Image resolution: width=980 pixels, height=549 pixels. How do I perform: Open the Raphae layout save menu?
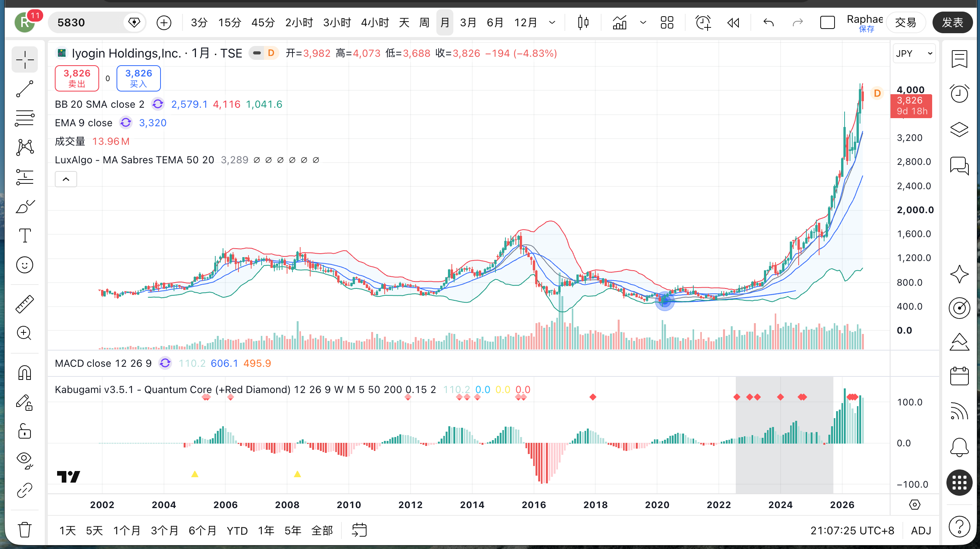(x=865, y=23)
